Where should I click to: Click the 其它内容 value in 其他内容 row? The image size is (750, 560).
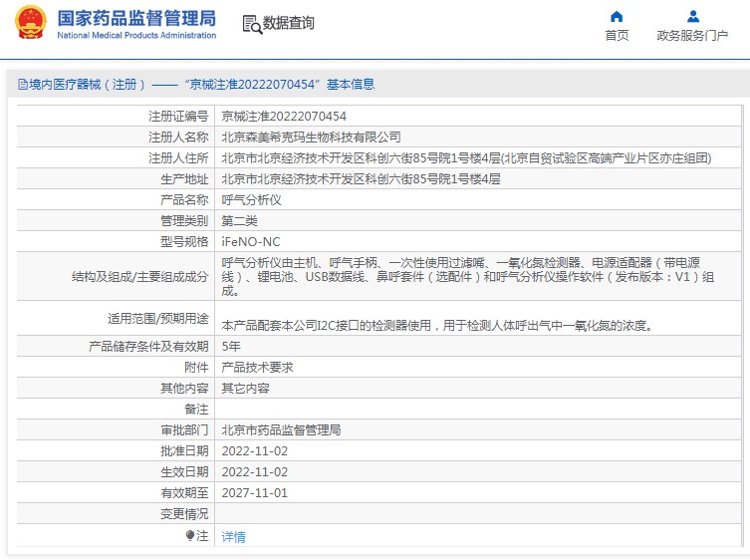pyautogui.click(x=245, y=388)
